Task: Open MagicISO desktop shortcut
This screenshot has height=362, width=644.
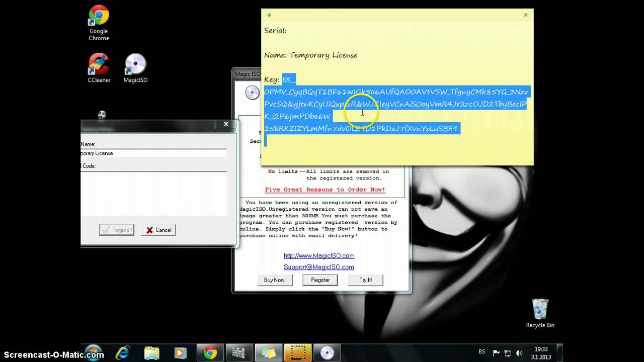Action: coord(135,68)
